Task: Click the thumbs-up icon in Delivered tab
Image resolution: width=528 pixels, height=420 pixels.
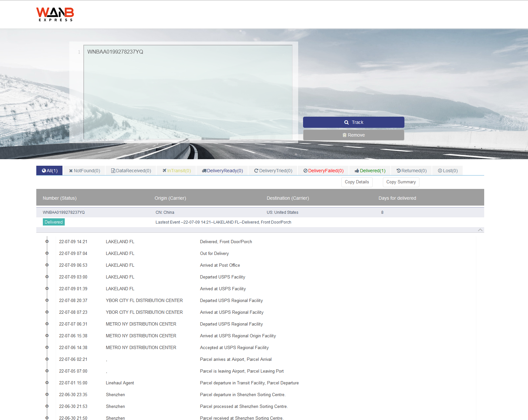Action: tap(357, 171)
